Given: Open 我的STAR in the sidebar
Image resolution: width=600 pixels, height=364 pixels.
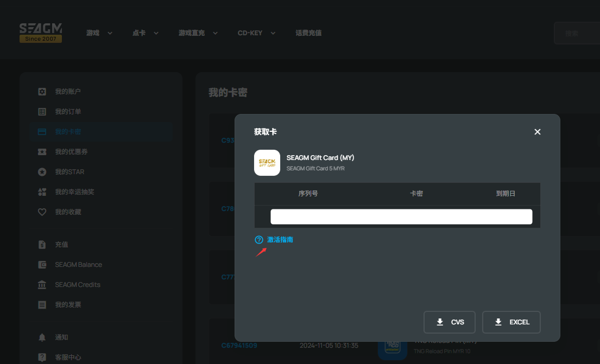Looking at the screenshot, I should [x=70, y=171].
